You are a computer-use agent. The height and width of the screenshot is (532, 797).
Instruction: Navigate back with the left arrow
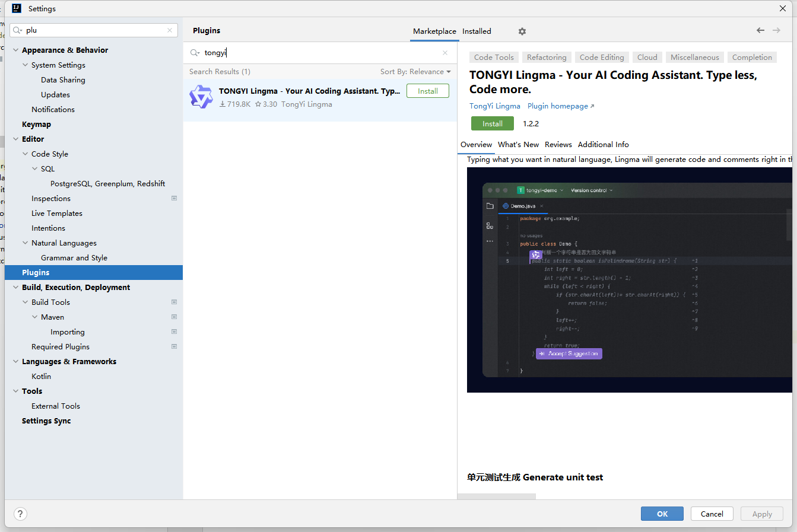point(760,30)
